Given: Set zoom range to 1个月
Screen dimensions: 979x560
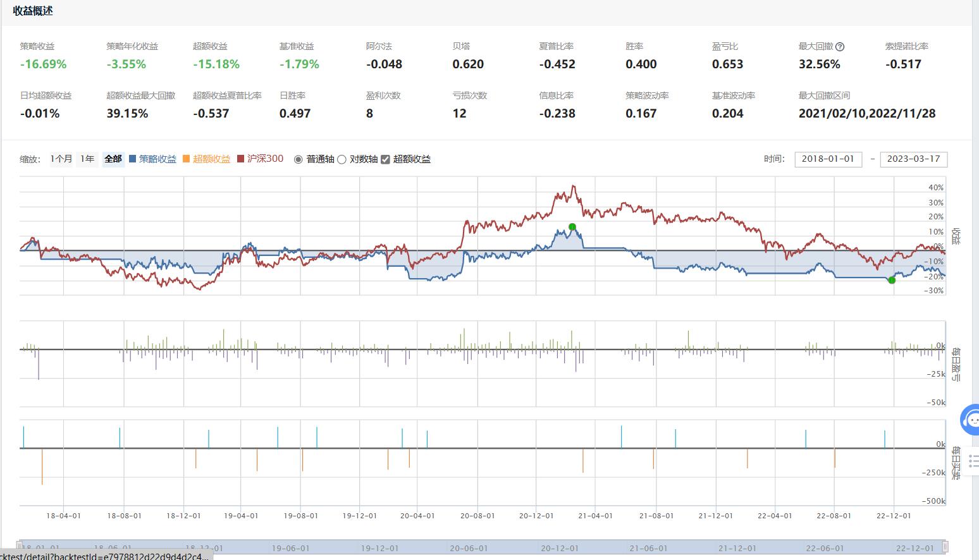Looking at the screenshot, I should 61,159.
